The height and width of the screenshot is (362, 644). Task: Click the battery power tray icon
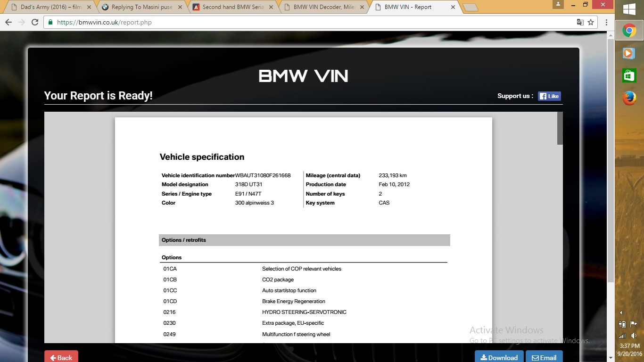click(622, 324)
